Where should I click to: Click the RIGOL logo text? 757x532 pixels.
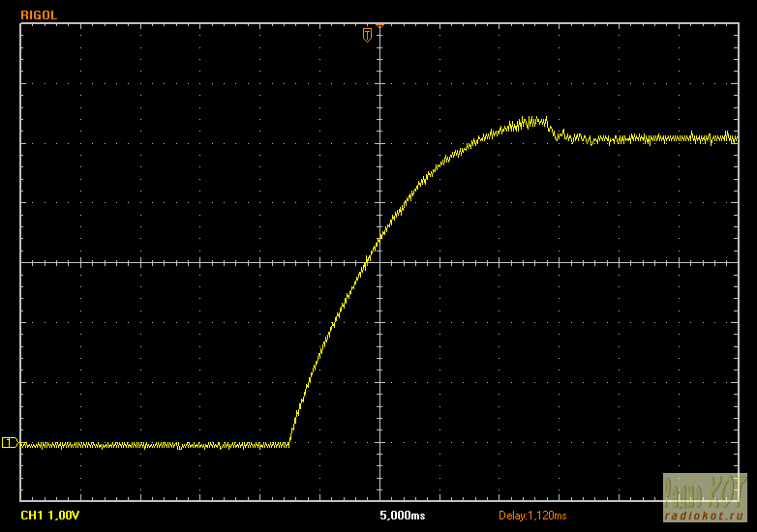pos(38,15)
